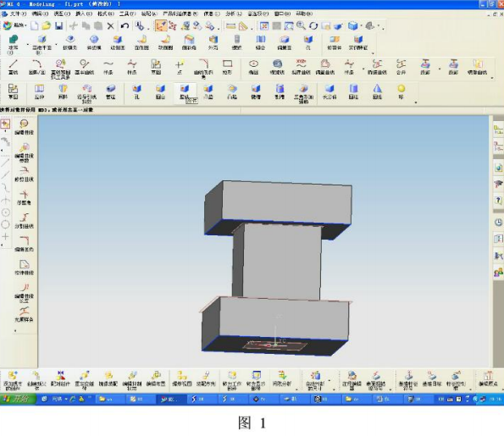Open the 窗口 (Window) menu

(x=282, y=14)
